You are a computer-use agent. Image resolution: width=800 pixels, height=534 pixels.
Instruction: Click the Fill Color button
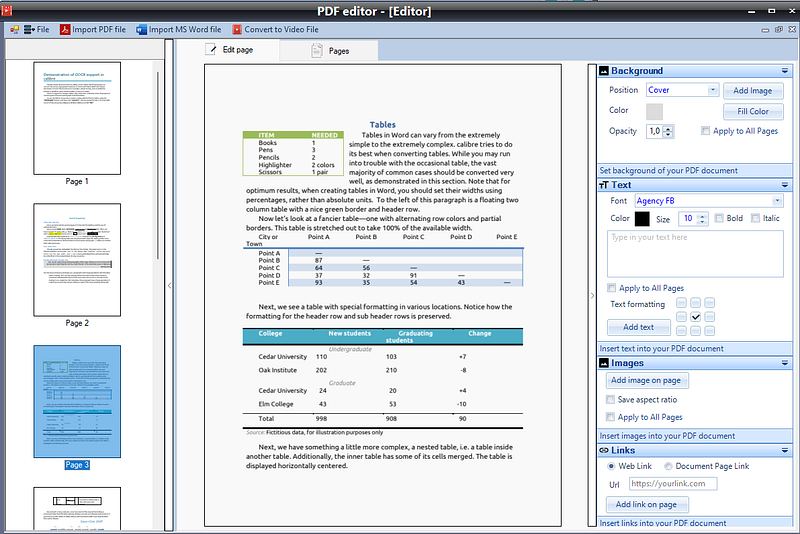753,111
